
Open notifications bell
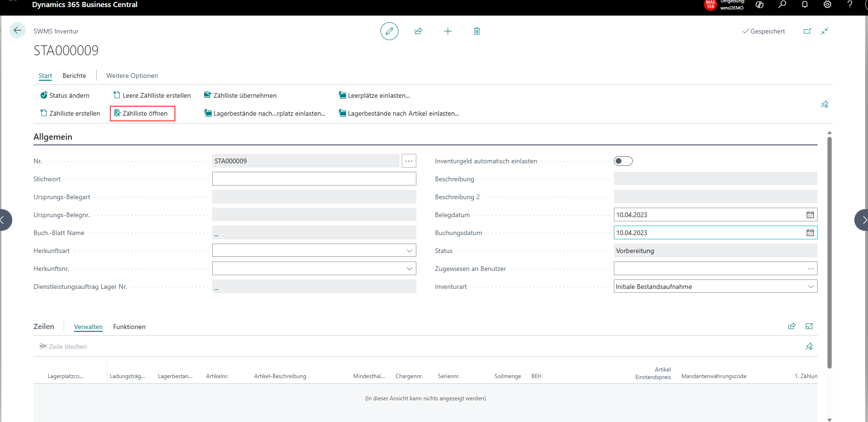(805, 5)
